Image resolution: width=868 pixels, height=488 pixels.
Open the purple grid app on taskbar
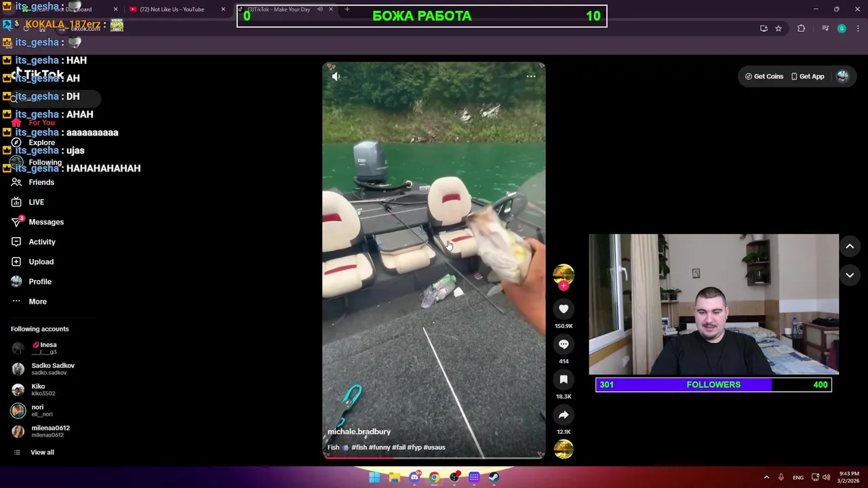click(474, 477)
